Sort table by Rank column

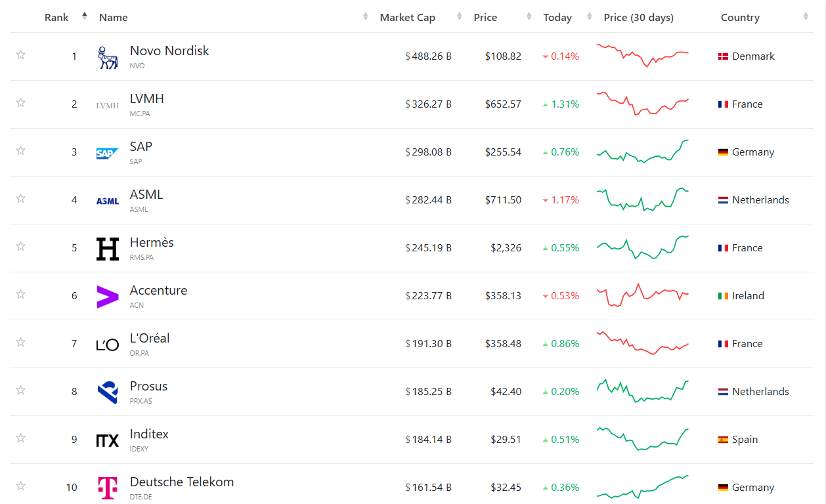point(56,17)
